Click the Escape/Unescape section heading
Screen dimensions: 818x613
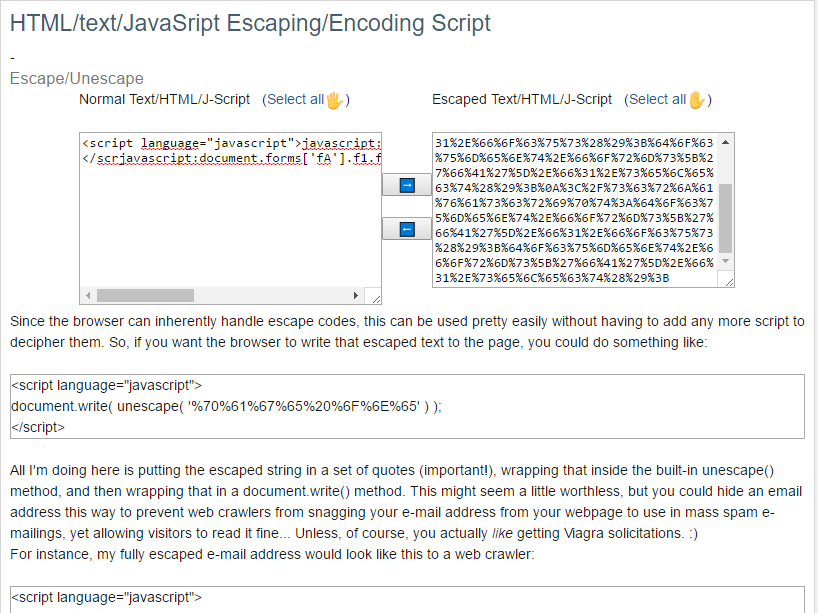point(77,78)
